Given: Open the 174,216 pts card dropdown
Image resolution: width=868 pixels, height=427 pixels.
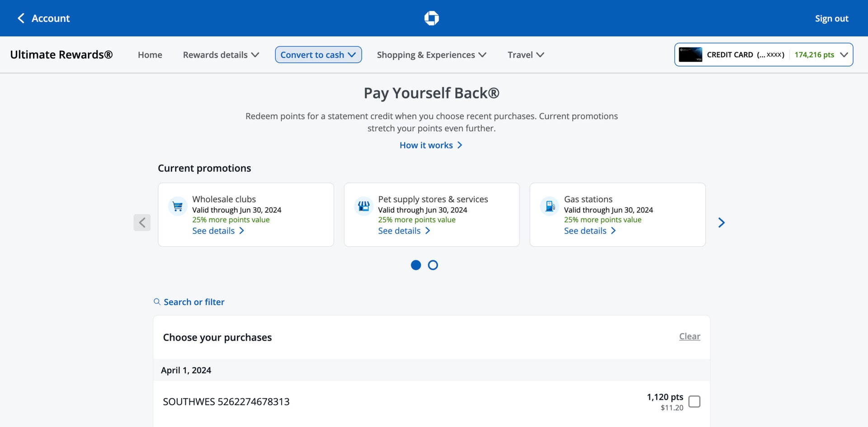Looking at the screenshot, I should pyautogui.click(x=844, y=54).
